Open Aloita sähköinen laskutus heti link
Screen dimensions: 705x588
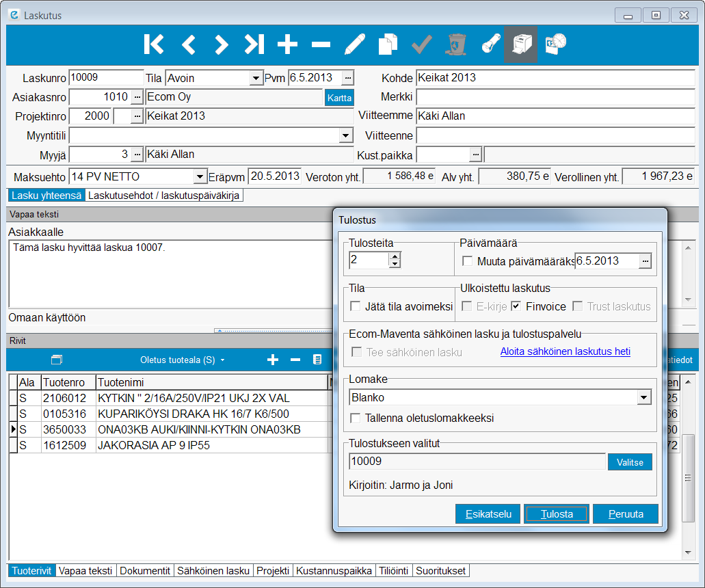pos(566,351)
